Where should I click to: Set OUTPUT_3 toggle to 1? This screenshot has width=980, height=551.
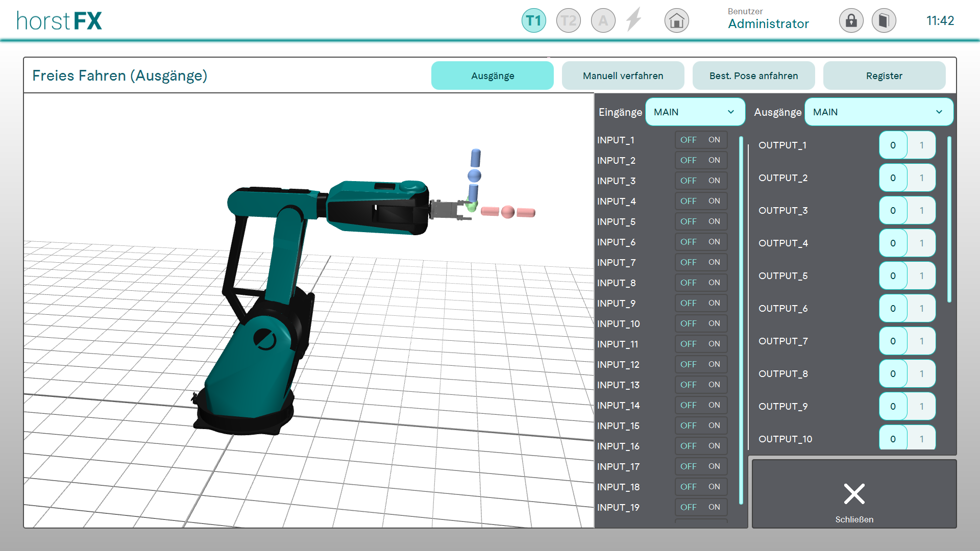point(921,210)
